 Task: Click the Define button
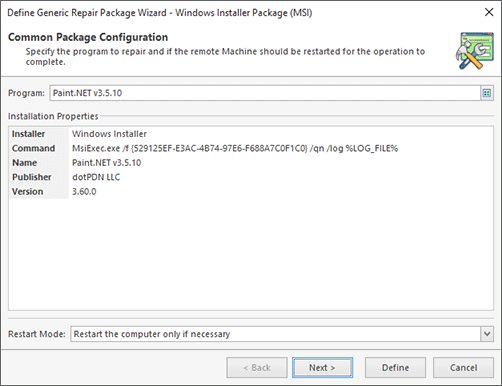click(x=395, y=368)
